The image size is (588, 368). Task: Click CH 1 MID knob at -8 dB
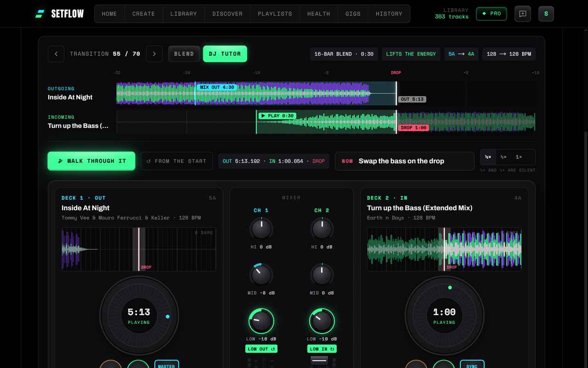click(261, 275)
